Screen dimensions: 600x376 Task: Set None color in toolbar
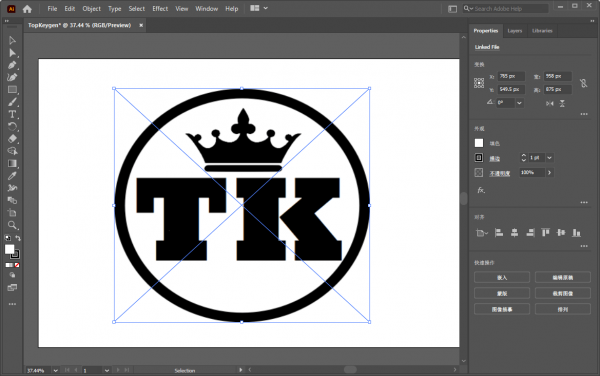click(x=17, y=265)
